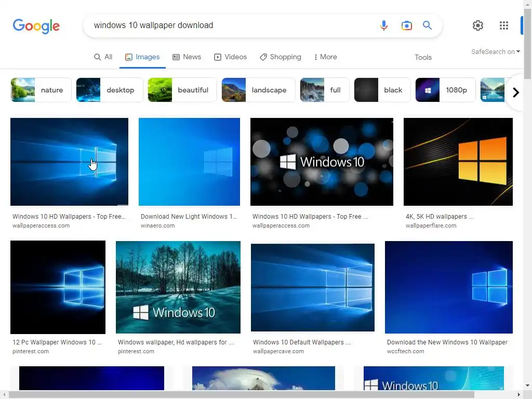This screenshot has height=399, width=532.
Task: Click wallpaperflare.com source link
Action: [x=431, y=225]
